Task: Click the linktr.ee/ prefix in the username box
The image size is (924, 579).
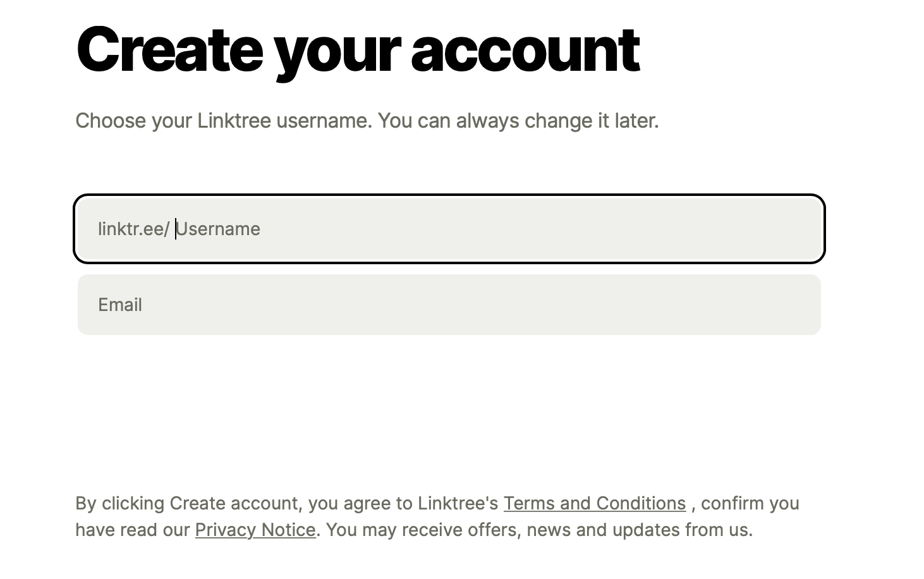Action: (133, 229)
